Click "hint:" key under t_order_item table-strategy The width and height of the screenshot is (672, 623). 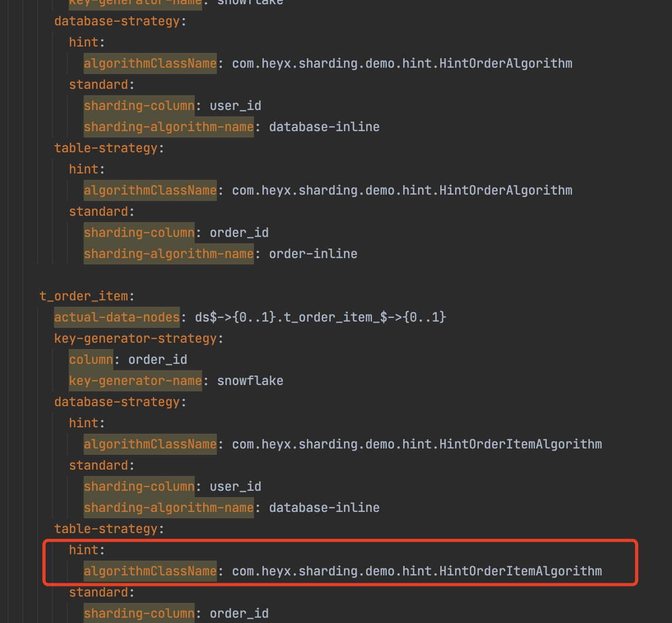point(87,550)
